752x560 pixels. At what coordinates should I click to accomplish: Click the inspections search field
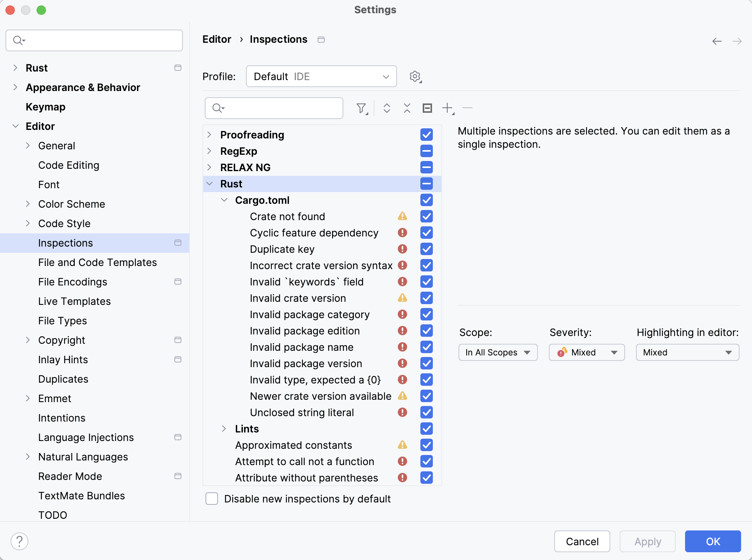pos(274,108)
